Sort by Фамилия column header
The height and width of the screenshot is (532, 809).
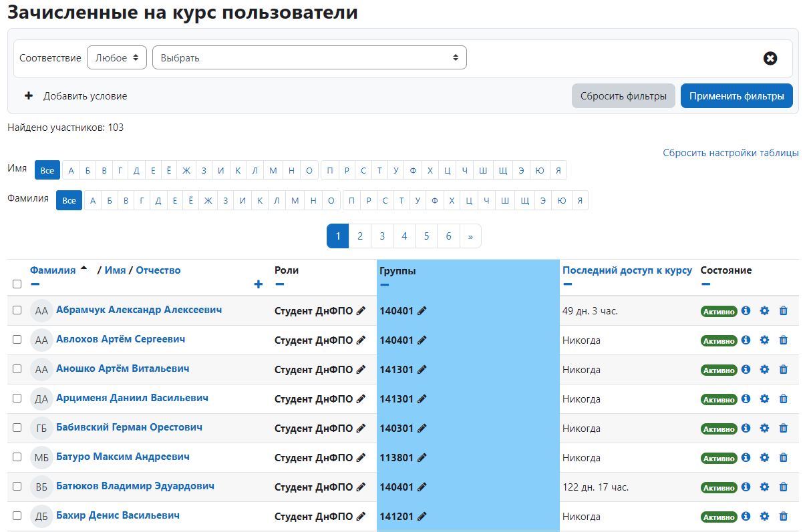tap(53, 270)
